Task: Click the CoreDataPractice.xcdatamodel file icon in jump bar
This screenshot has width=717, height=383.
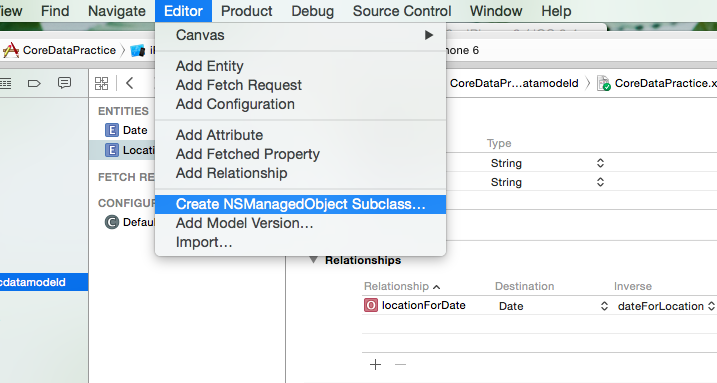Action: [604, 83]
